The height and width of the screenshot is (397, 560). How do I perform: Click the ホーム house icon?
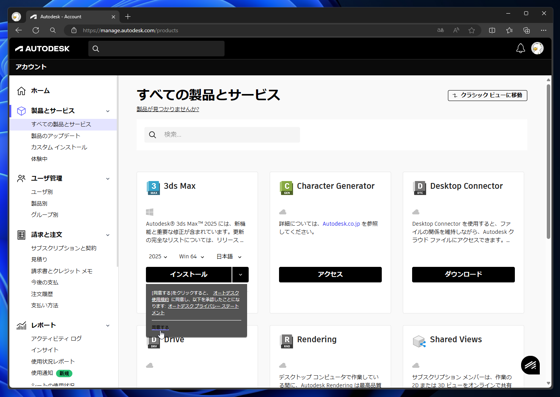21,91
